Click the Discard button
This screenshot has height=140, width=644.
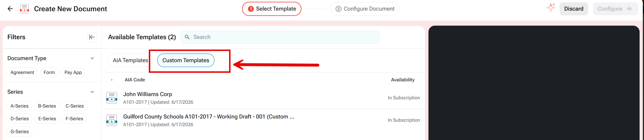coord(574,9)
